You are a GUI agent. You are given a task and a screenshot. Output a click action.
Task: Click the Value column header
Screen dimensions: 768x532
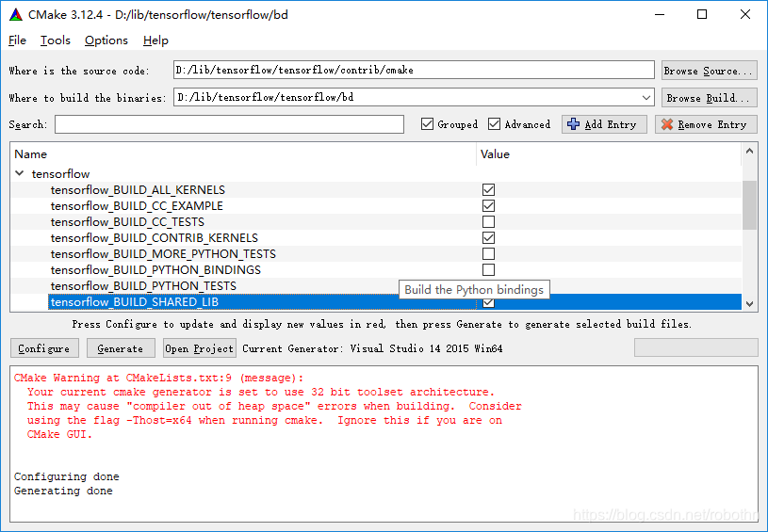495,154
